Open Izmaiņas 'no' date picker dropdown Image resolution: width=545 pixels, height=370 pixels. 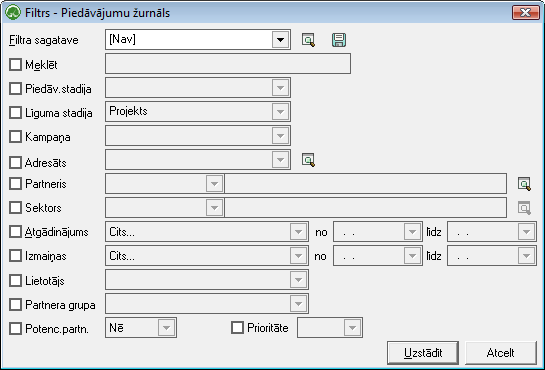[412, 256]
